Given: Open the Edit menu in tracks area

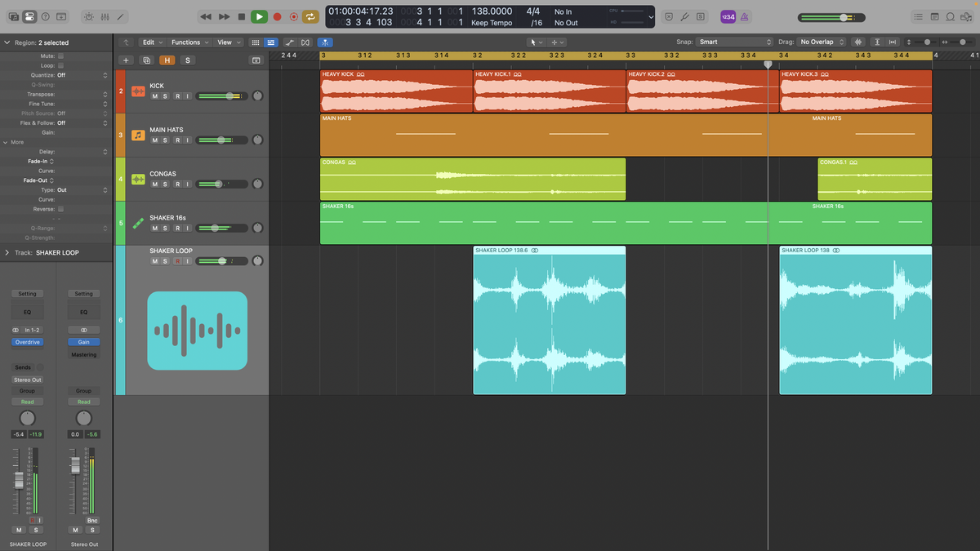Looking at the screenshot, I should pyautogui.click(x=152, y=42).
